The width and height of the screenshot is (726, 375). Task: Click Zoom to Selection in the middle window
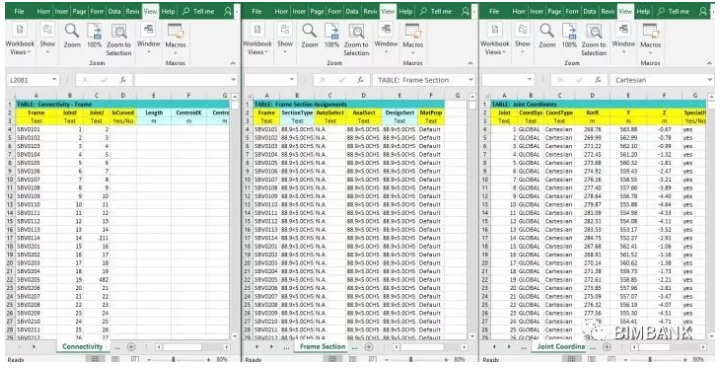pos(356,39)
